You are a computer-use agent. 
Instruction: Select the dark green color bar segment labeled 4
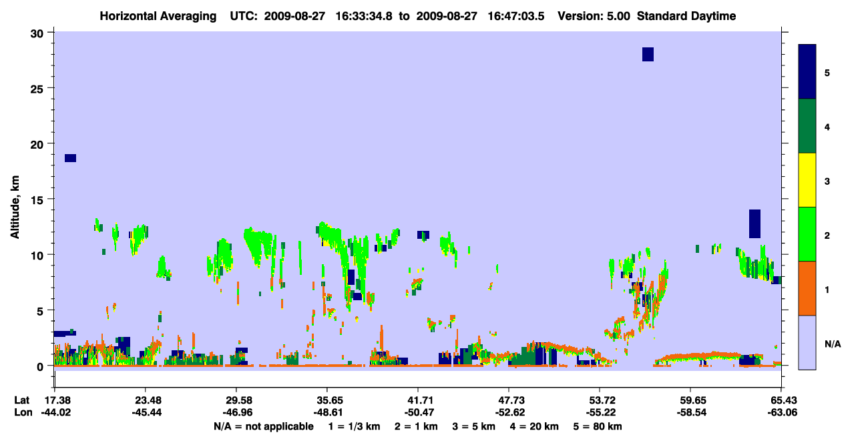[807, 126]
